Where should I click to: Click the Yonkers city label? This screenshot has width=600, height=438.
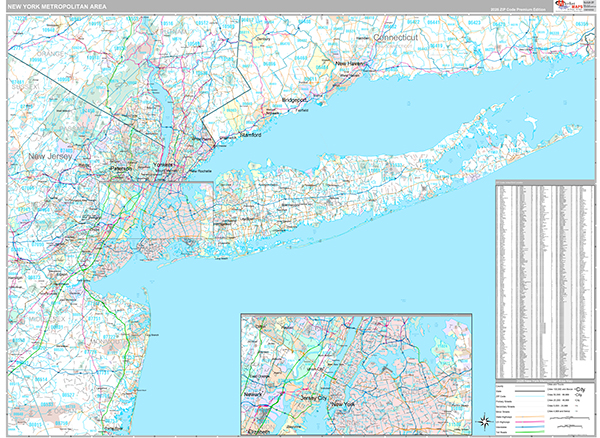[162, 164]
